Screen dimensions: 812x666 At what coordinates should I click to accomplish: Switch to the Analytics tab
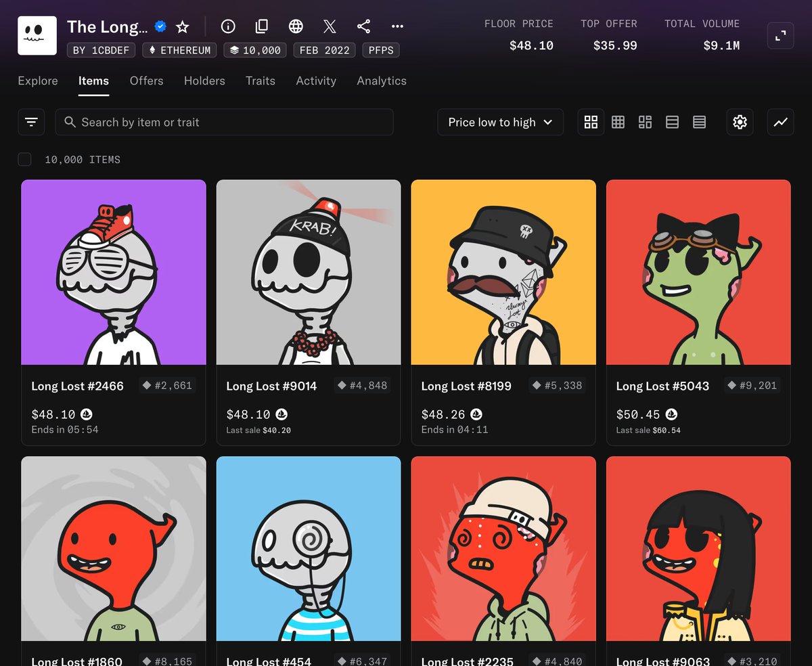[382, 81]
